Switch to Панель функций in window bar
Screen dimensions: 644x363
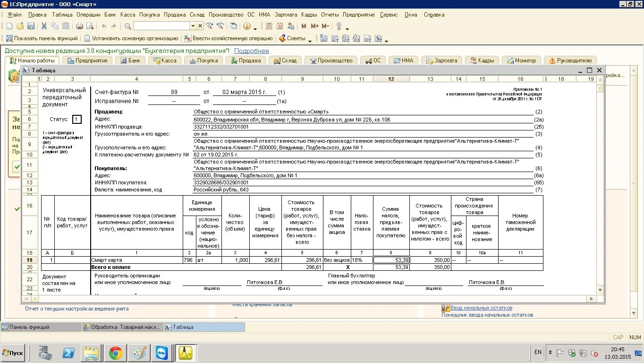point(41,327)
